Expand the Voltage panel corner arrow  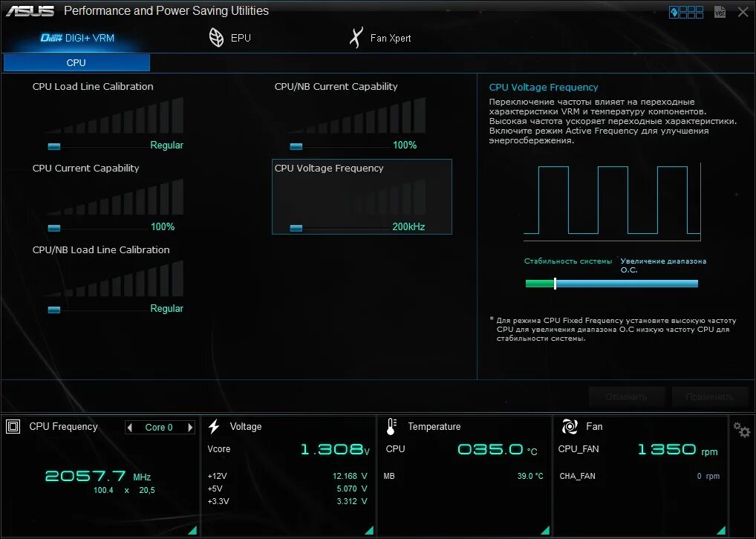click(x=369, y=530)
